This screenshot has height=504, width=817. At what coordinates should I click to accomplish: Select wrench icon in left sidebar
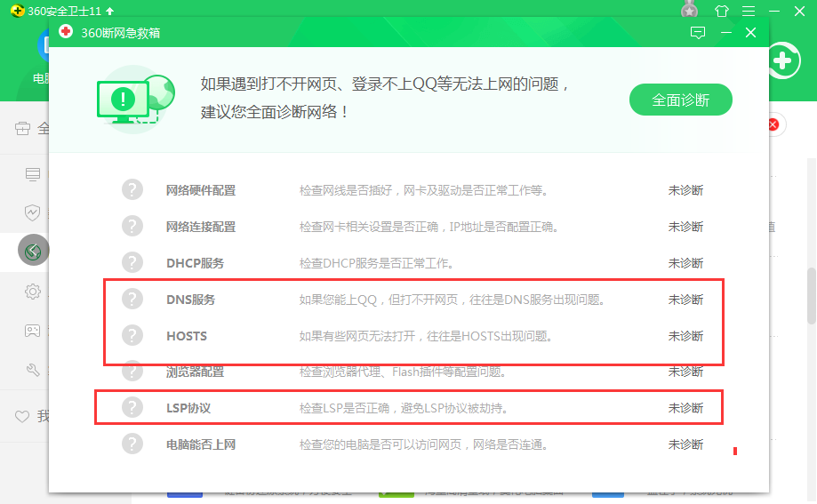point(32,370)
